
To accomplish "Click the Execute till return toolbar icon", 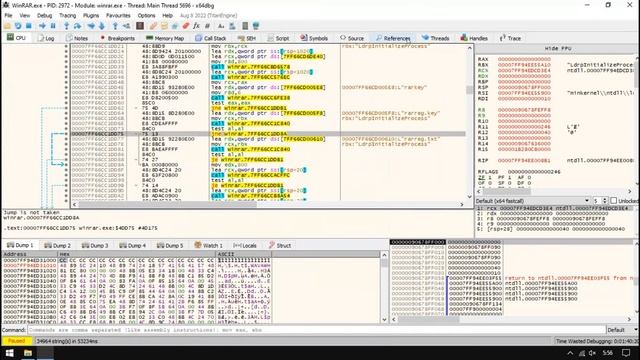I will point(115,26).
